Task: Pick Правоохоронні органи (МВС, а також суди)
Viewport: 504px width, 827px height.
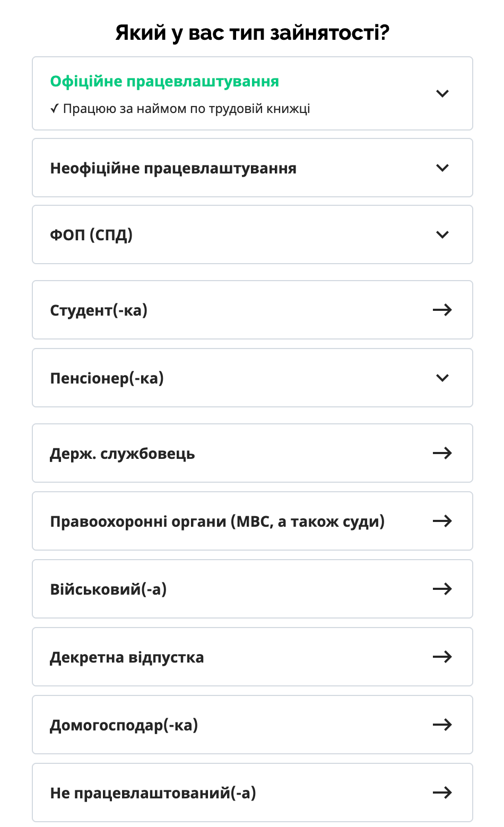Action: (x=217, y=521)
